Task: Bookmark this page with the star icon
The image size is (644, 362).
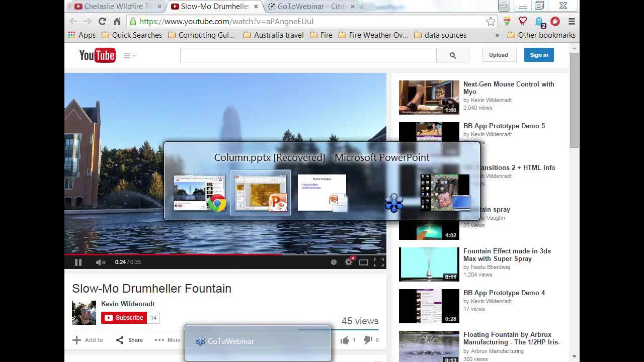Action: [491, 21]
